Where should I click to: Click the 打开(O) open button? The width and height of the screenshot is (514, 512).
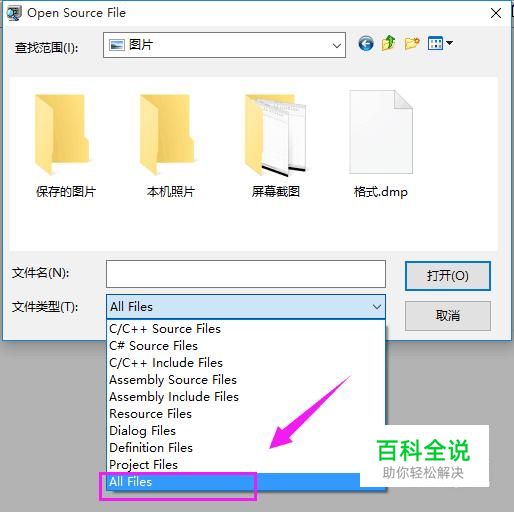click(x=448, y=276)
